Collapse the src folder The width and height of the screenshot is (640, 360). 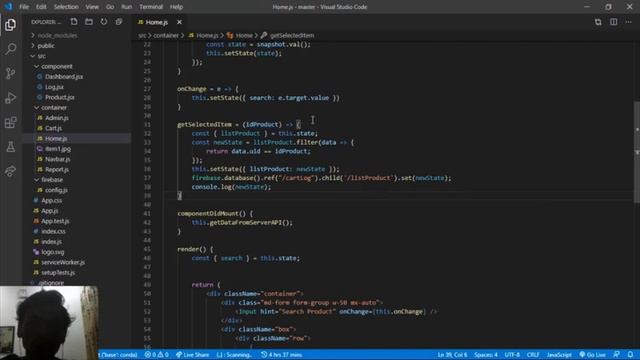tap(42, 56)
